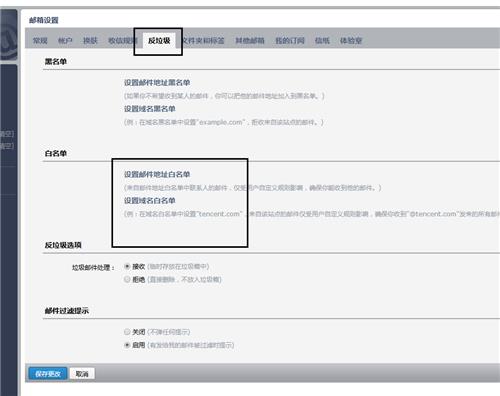This screenshot has width=500, height=396.
Task: Click the 取消 button
Action: [82, 374]
